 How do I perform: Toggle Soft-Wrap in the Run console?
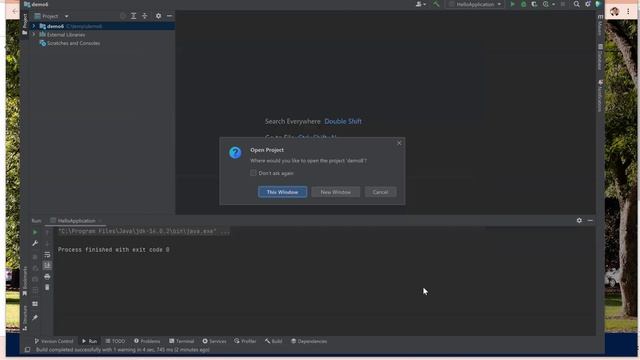click(x=47, y=255)
